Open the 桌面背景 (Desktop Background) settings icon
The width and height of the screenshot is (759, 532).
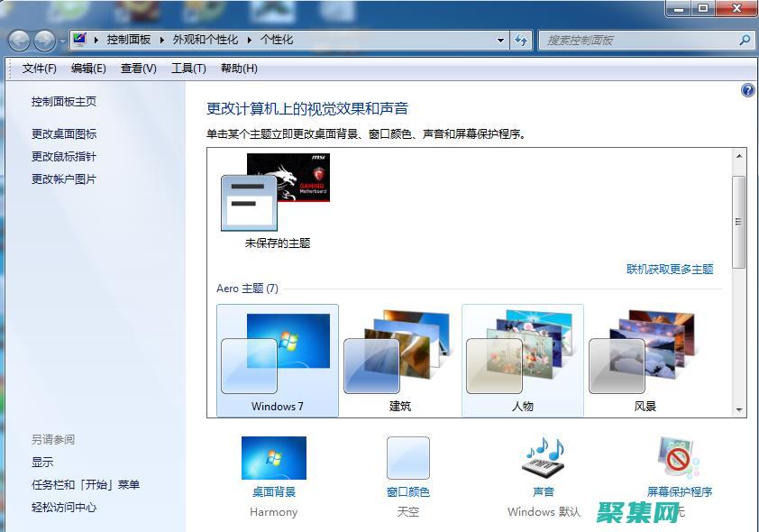pos(273,460)
